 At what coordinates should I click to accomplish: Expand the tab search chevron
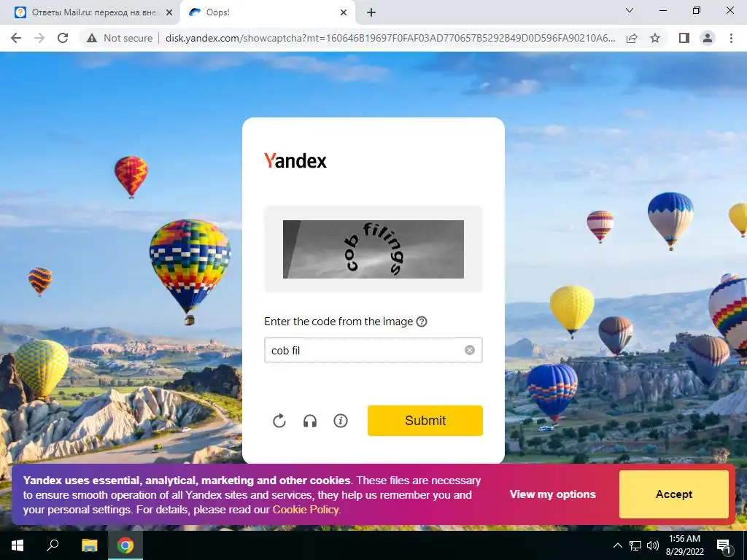630,10
